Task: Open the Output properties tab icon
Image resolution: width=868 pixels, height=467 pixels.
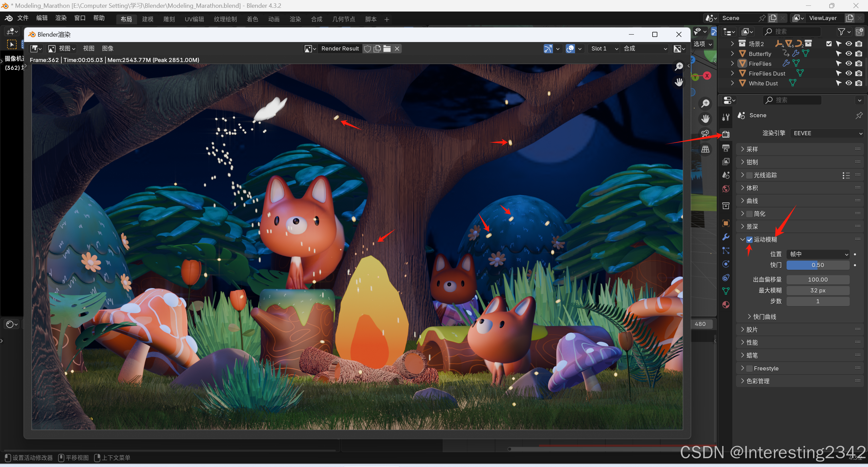Action: [x=726, y=148]
